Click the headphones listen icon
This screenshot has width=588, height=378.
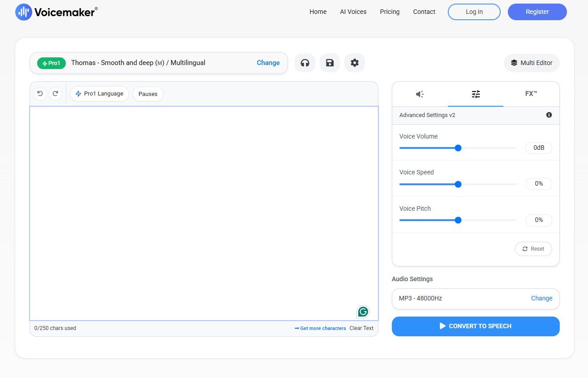coord(305,63)
